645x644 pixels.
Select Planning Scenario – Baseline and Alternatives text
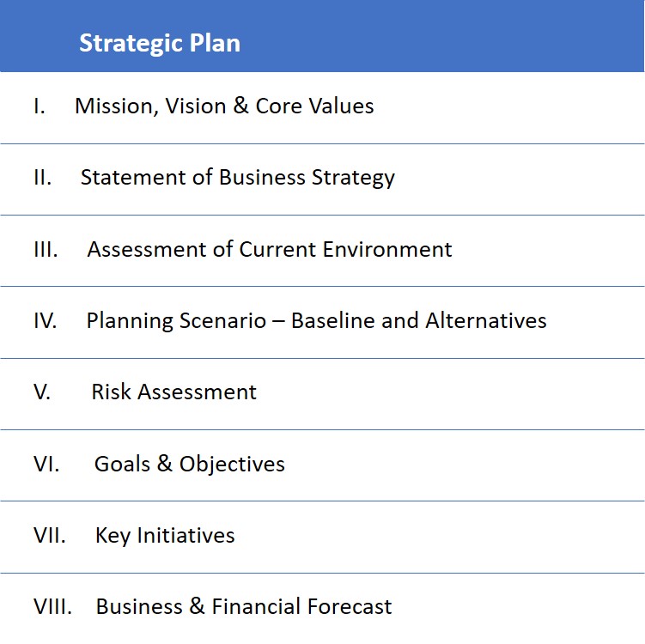click(316, 321)
